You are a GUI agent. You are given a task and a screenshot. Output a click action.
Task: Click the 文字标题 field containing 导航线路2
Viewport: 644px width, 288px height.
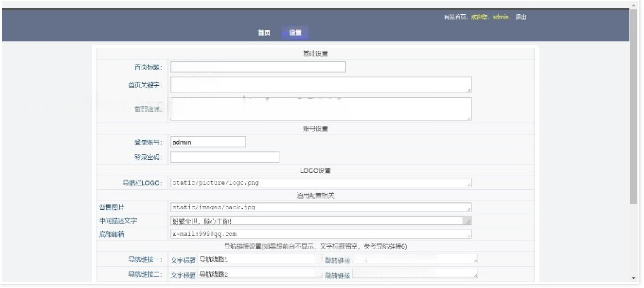[259, 275]
